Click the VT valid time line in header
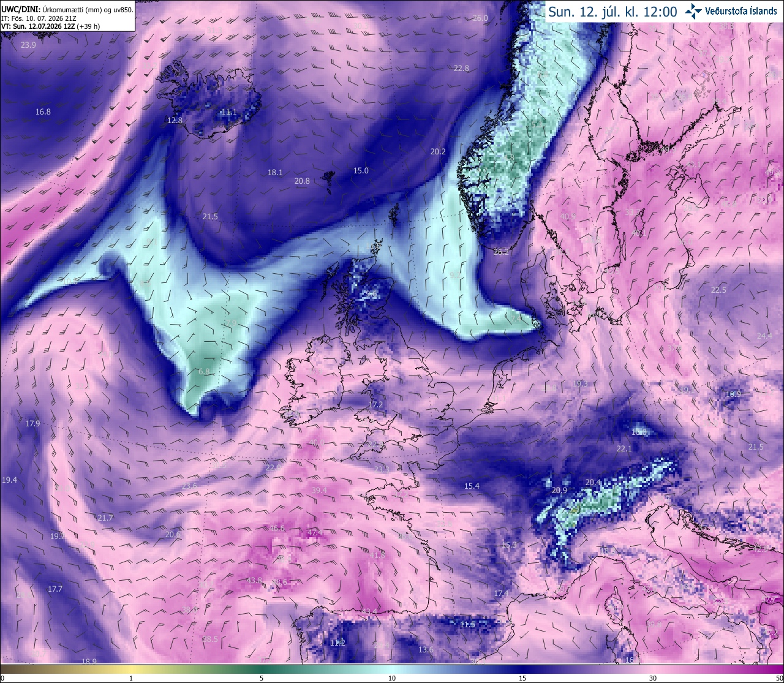This screenshot has height=683, width=784. [51, 26]
